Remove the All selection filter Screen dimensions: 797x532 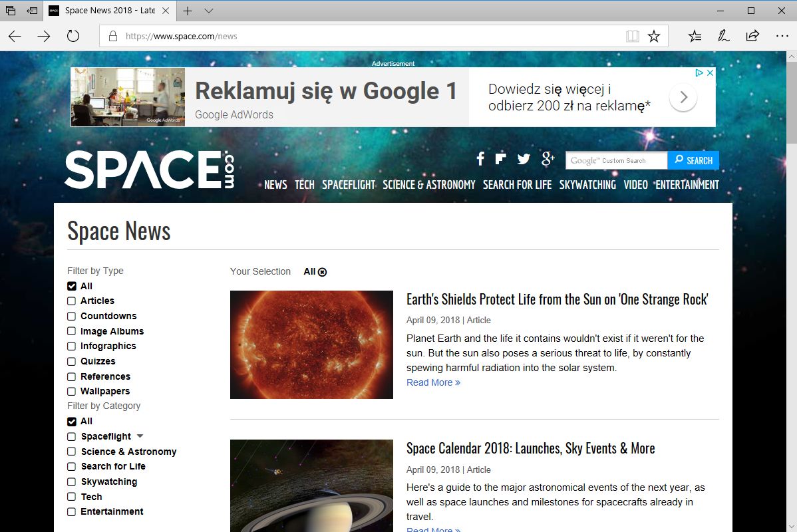[323, 272]
